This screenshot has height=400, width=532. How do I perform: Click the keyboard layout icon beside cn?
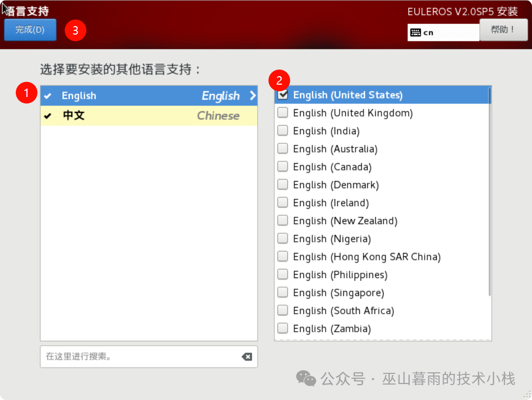click(x=415, y=32)
